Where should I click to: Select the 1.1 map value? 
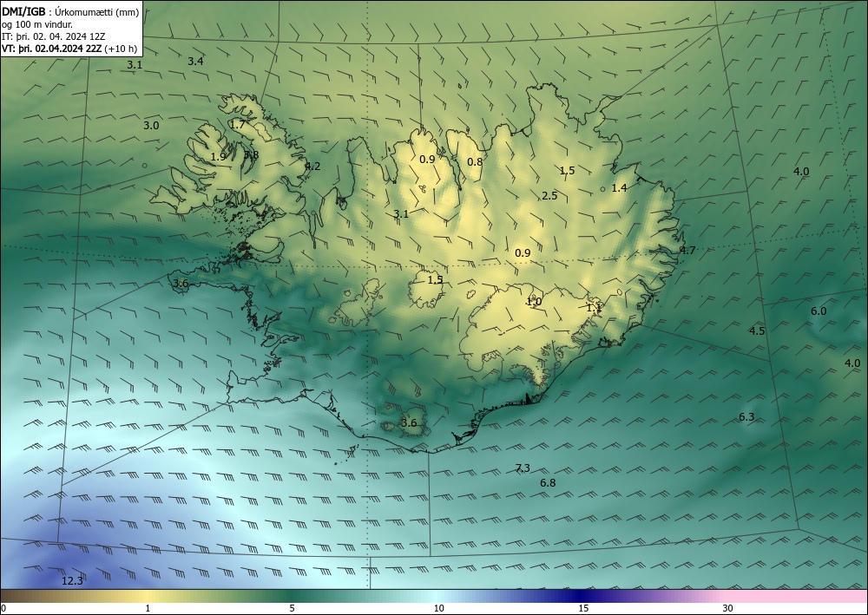point(594,307)
